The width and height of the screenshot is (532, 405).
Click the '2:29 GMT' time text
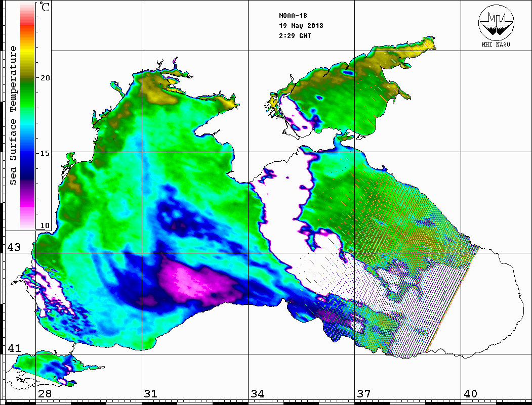[x=295, y=36]
